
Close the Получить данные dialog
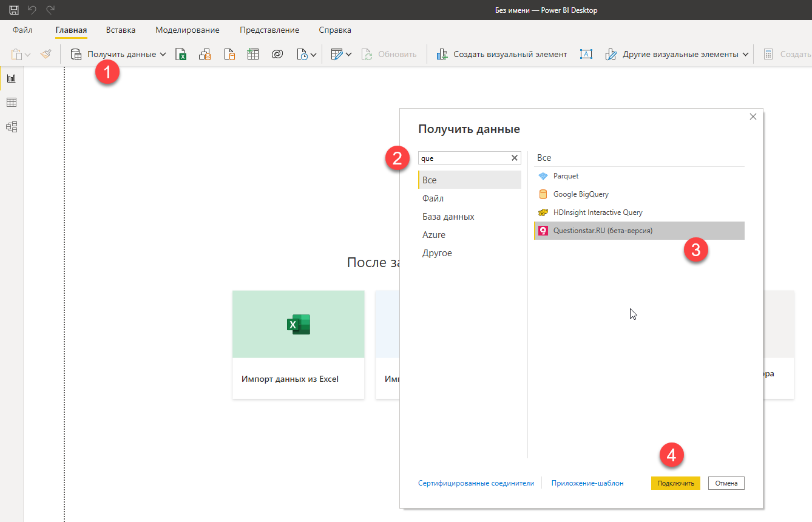click(x=753, y=117)
